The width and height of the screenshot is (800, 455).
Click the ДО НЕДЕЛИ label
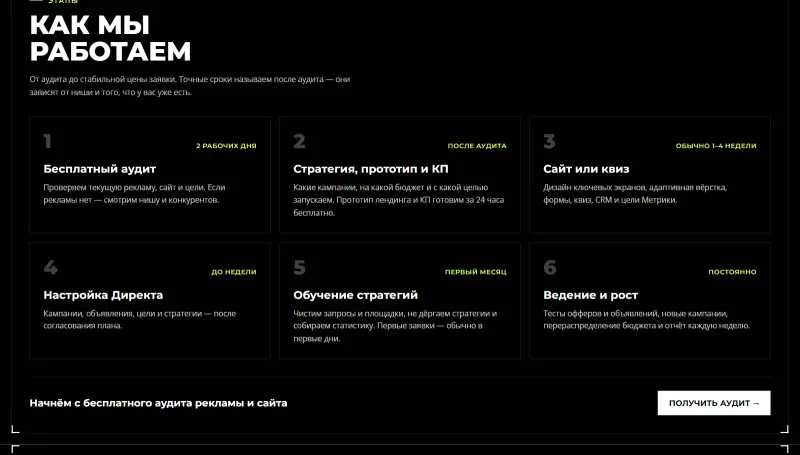pos(234,272)
